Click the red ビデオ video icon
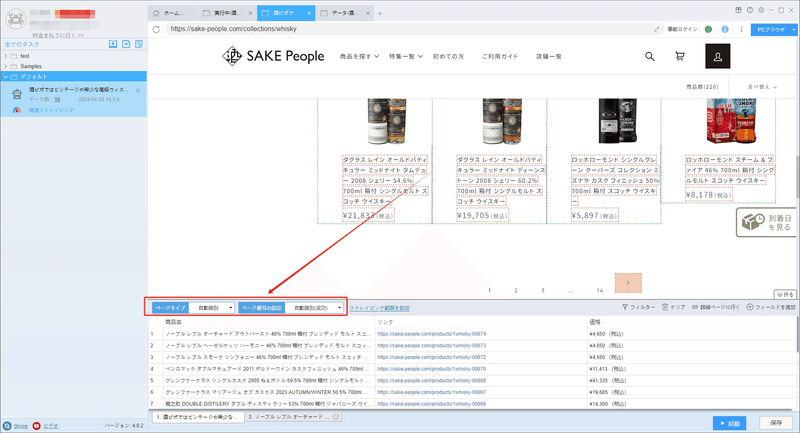 [x=36, y=426]
